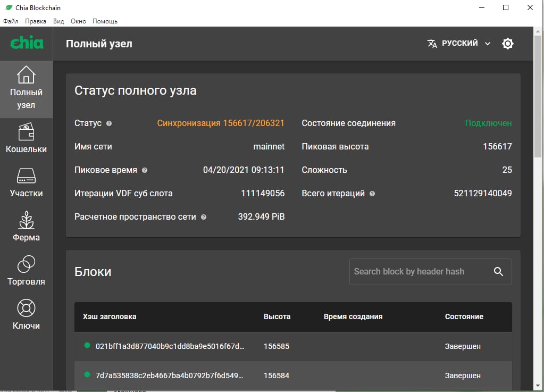Click the sync status Синхронизация 156617/206321

click(x=221, y=123)
